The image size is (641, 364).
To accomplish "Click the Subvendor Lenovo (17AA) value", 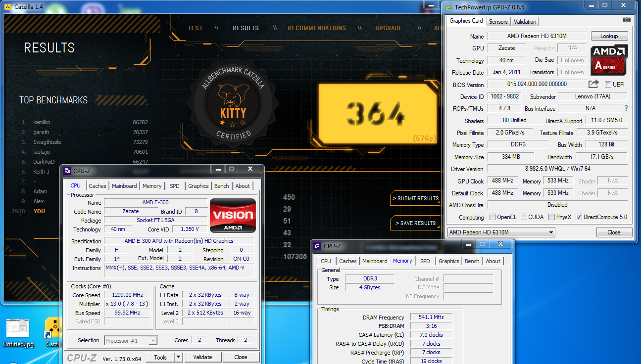I will point(592,96).
